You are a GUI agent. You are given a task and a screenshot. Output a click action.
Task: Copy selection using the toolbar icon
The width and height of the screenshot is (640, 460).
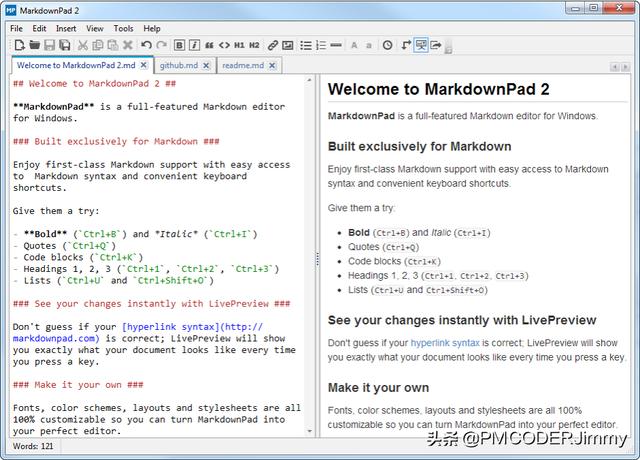(x=98, y=45)
